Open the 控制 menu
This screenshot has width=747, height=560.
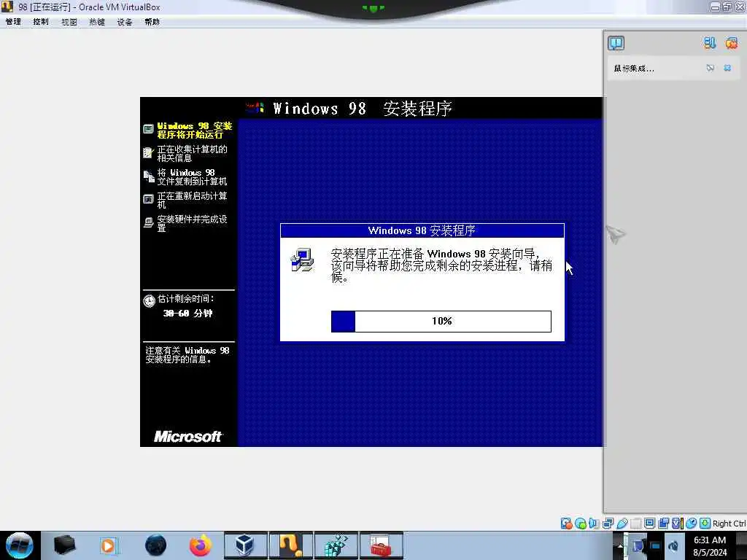pyautogui.click(x=41, y=22)
